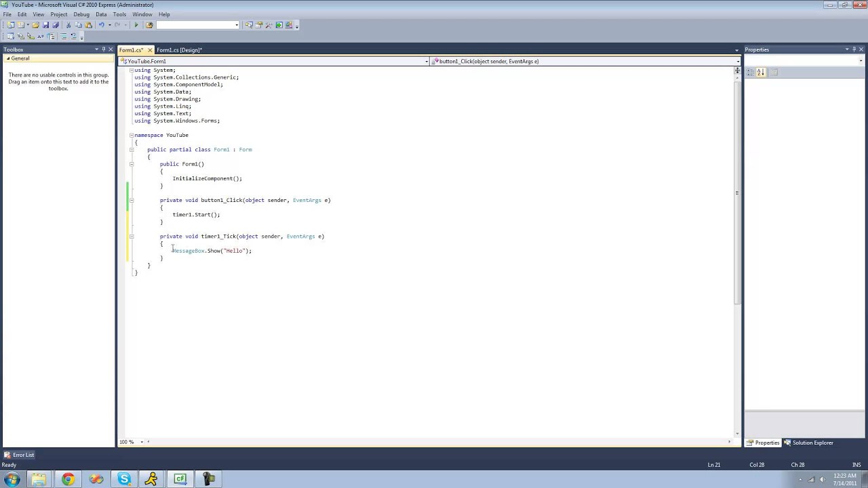Open the Window menu
This screenshot has height=488, width=868.
(x=142, y=14)
